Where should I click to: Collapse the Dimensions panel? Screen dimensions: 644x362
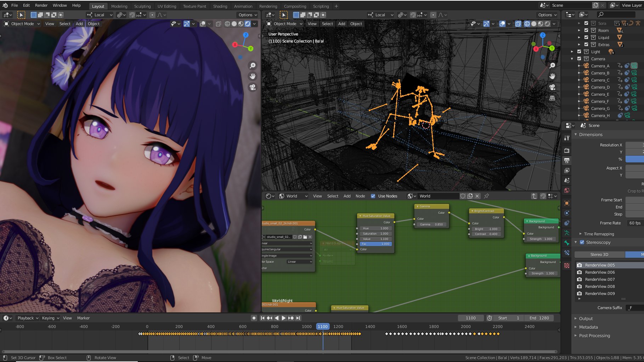[576, 135]
